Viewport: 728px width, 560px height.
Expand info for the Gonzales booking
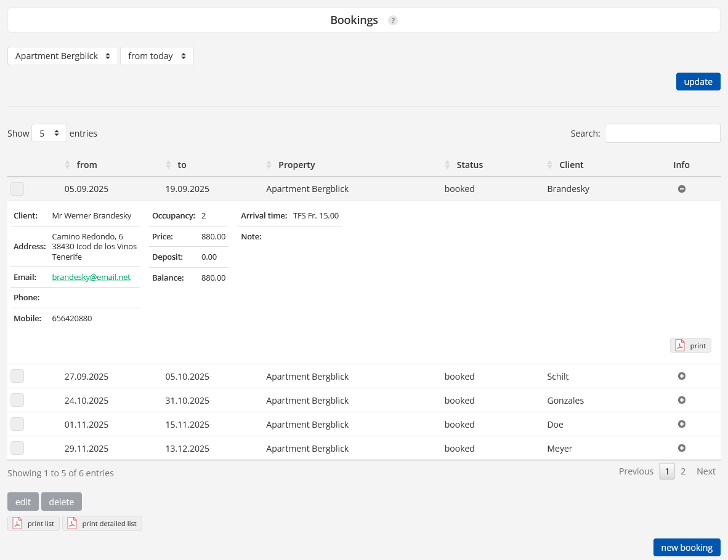[681, 400]
